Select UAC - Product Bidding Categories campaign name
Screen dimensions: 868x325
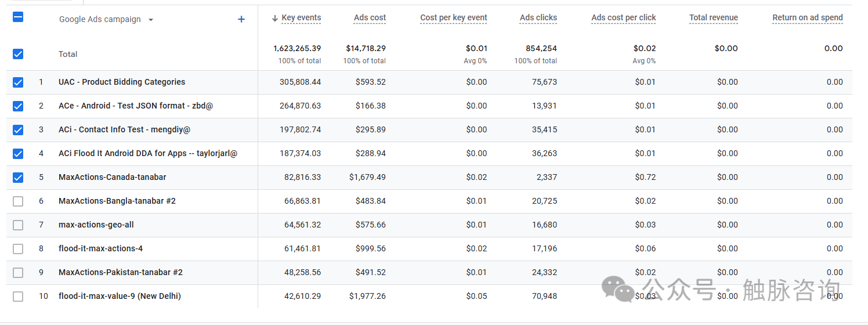click(122, 82)
